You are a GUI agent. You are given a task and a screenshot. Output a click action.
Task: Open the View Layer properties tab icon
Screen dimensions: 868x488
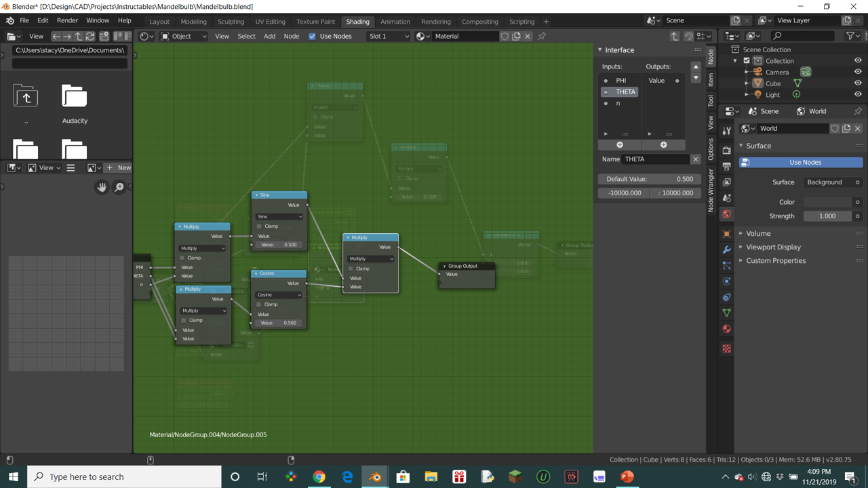point(727,182)
